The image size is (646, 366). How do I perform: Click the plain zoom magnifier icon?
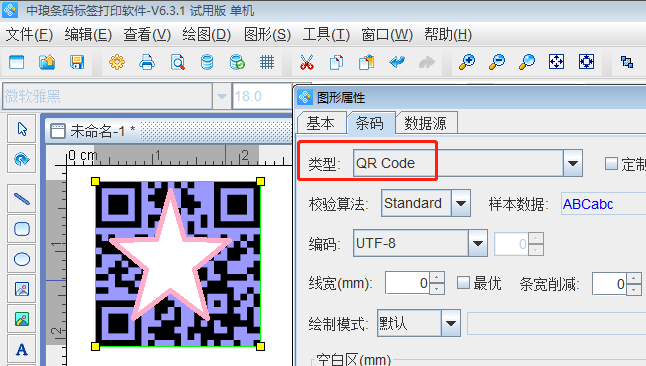[527, 63]
